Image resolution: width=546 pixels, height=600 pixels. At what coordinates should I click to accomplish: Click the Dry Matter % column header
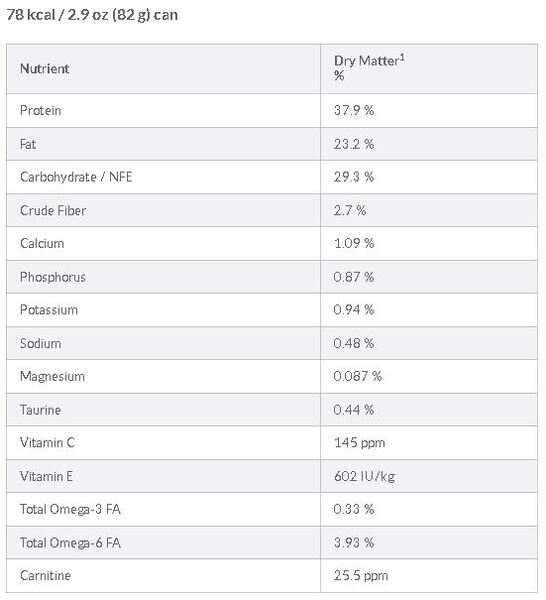click(x=369, y=68)
